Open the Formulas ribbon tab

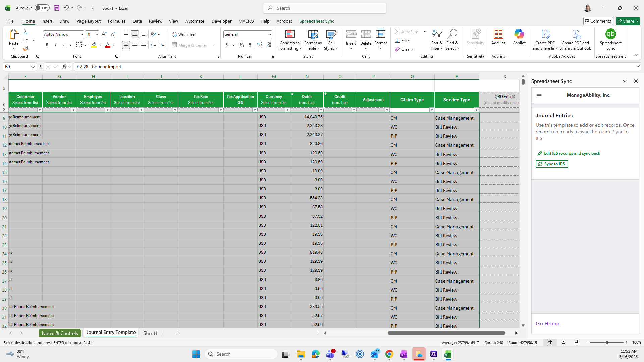click(117, 21)
